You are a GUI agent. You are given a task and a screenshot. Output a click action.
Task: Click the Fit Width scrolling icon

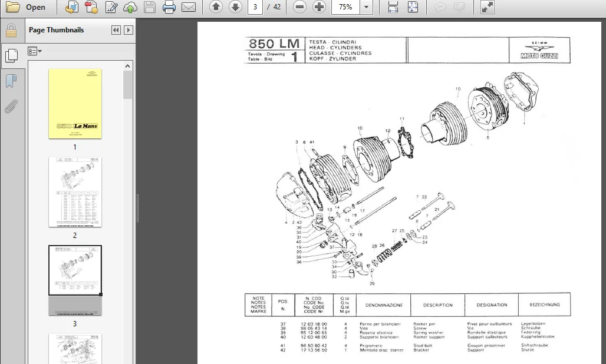[x=393, y=7]
